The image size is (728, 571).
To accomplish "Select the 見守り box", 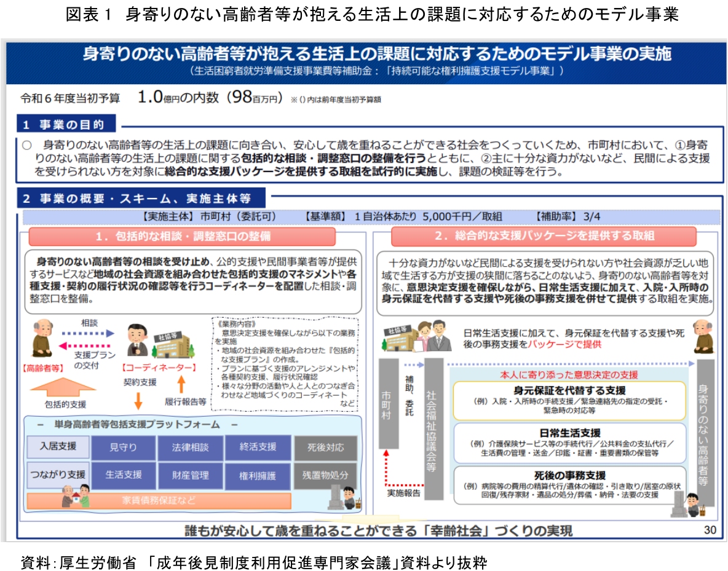I will click(x=123, y=447).
